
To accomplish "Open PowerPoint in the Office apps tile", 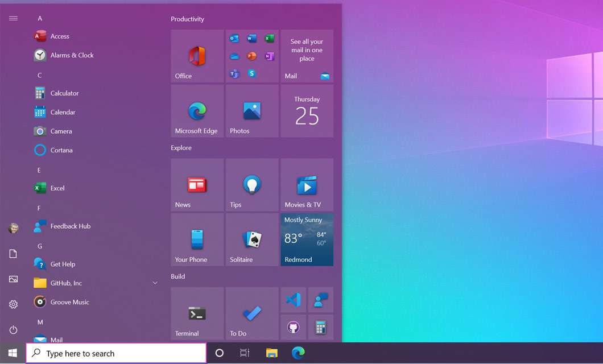I will tap(252, 56).
